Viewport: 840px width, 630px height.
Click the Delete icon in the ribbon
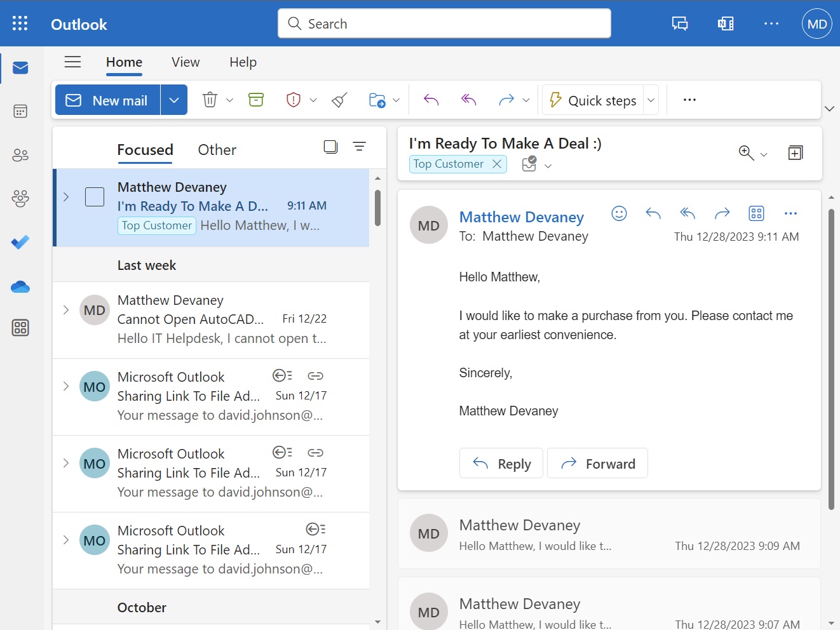click(210, 99)
